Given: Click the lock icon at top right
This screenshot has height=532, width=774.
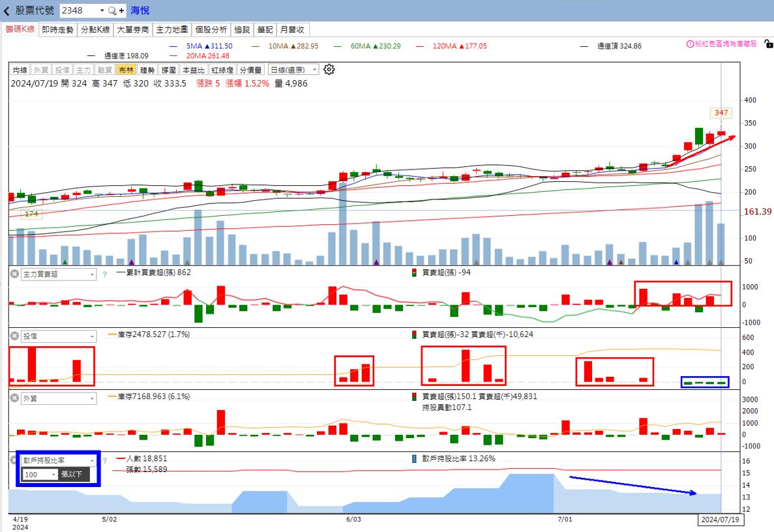Looking at the screenshot, I should click(768, 44).
